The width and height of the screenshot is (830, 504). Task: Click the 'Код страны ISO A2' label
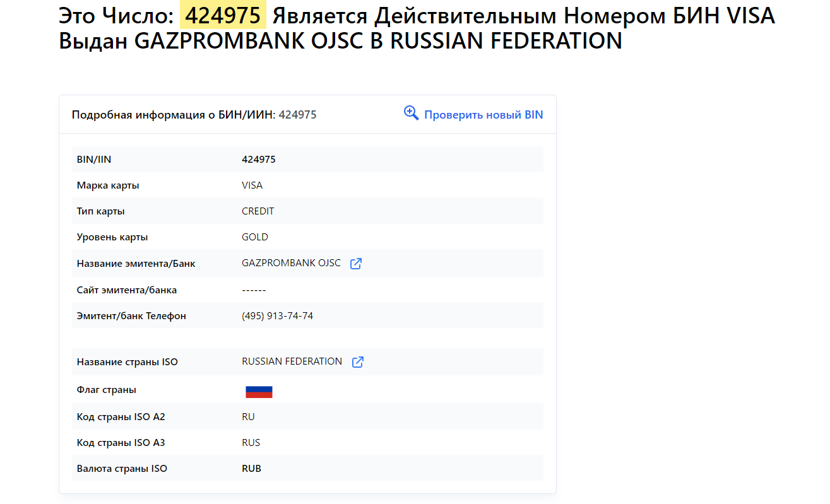[121, 417]
